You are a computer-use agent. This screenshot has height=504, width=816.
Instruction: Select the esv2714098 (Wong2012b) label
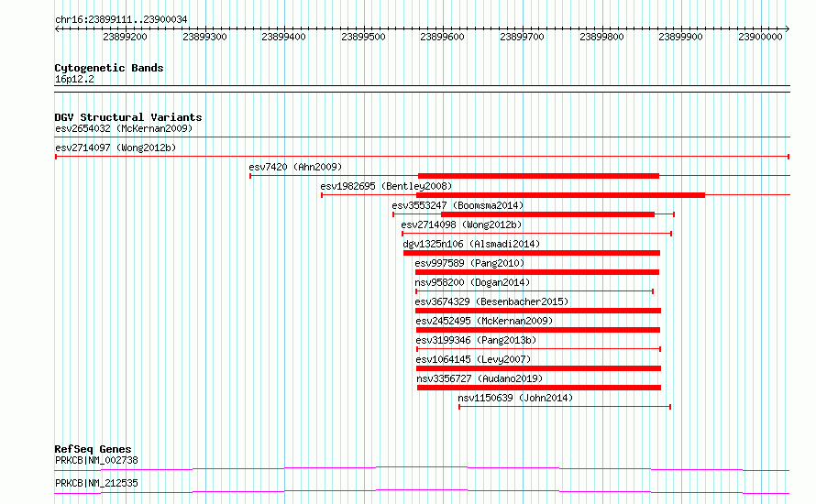[461, 225]
